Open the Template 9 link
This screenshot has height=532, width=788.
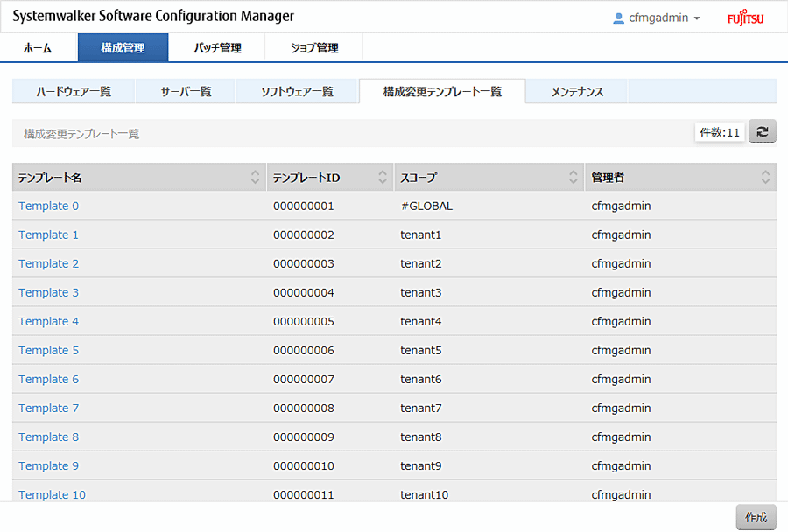coord(49,465)
